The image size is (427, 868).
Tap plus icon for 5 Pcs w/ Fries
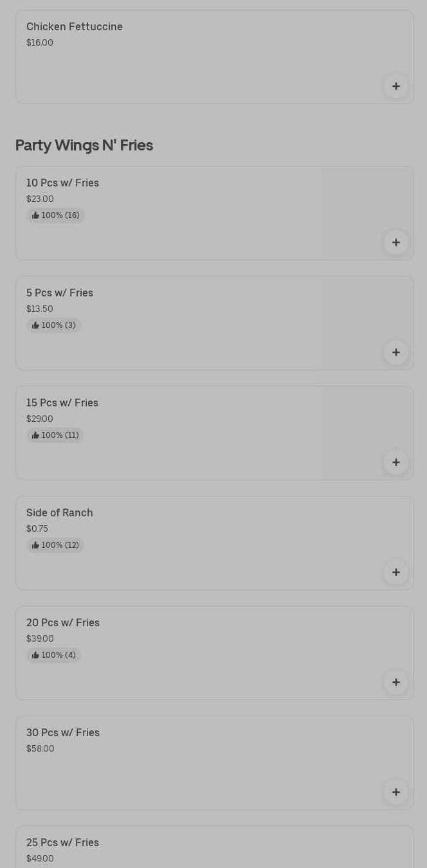tap(395, 352)
